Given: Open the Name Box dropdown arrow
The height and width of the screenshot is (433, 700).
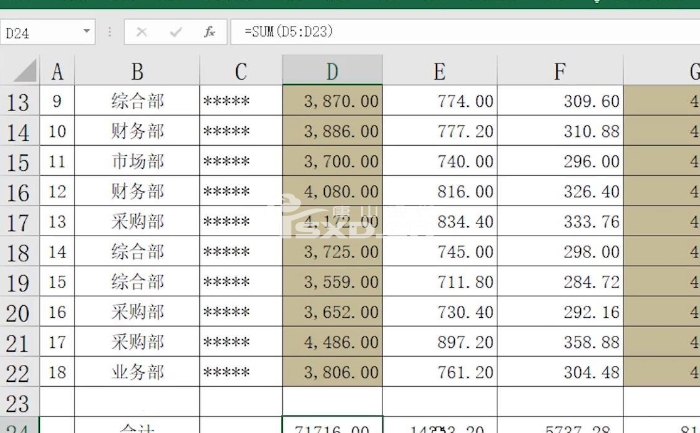Looking at the screenshot, I should coord(87,32).
